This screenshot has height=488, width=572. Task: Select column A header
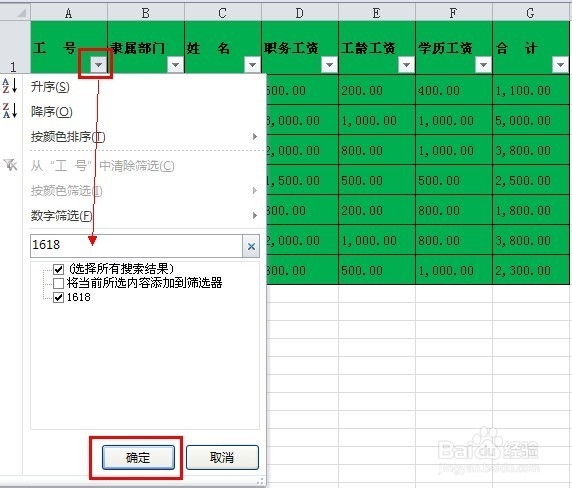click(69, 13)
